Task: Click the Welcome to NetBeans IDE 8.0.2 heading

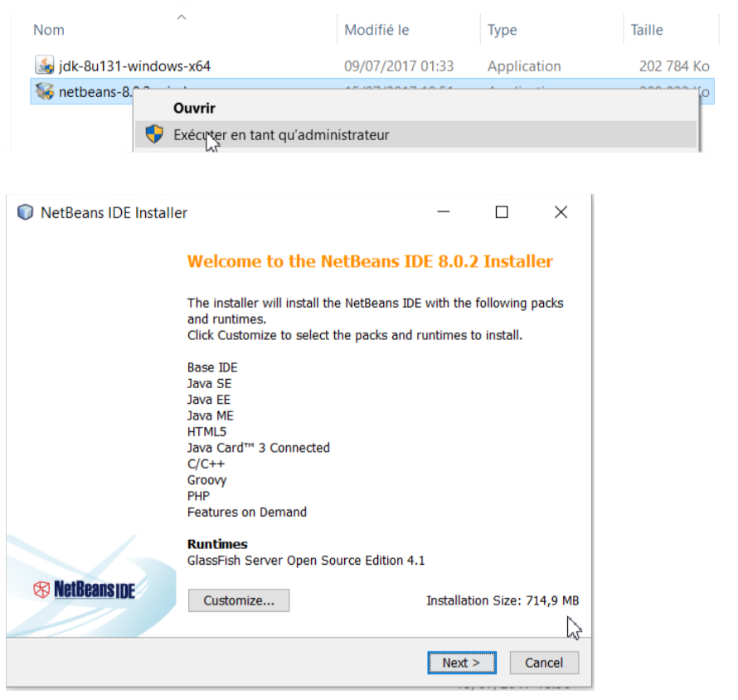Action: click(x=370, y=261)
